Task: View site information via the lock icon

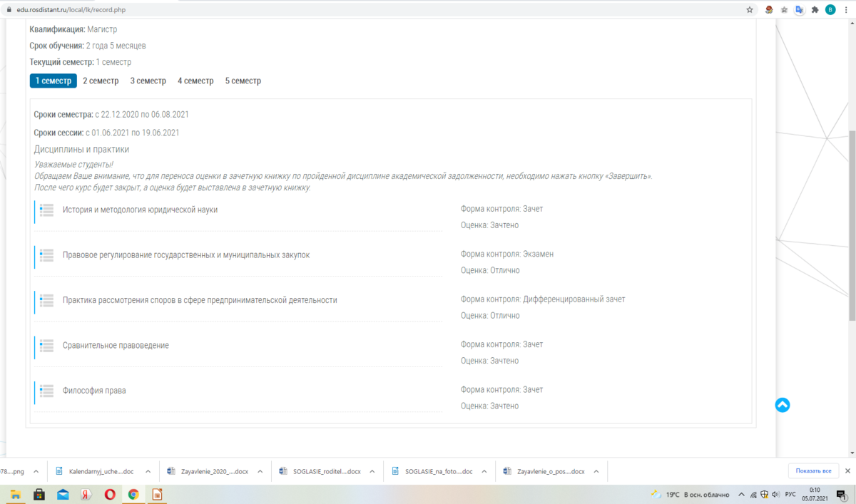Action: coord(9,10)
